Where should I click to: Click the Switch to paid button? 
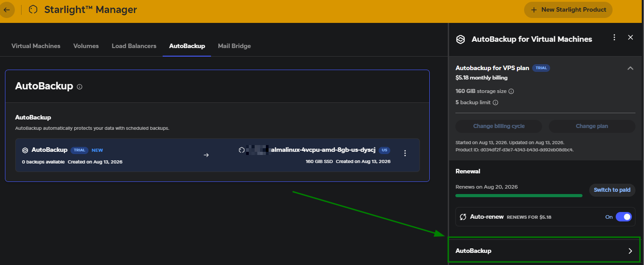coord(612,190)
